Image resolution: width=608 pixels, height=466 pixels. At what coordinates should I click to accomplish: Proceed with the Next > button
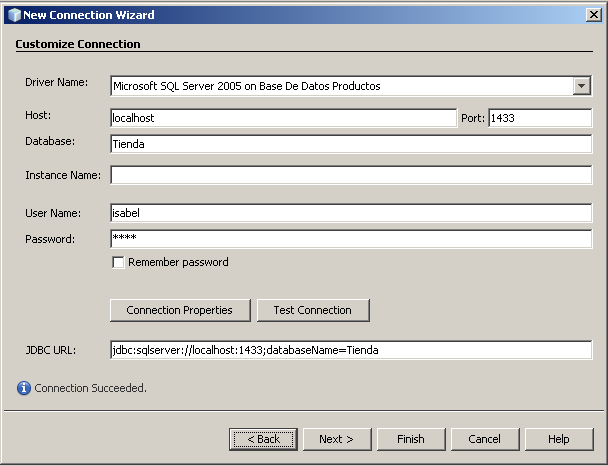coord(337,439)
